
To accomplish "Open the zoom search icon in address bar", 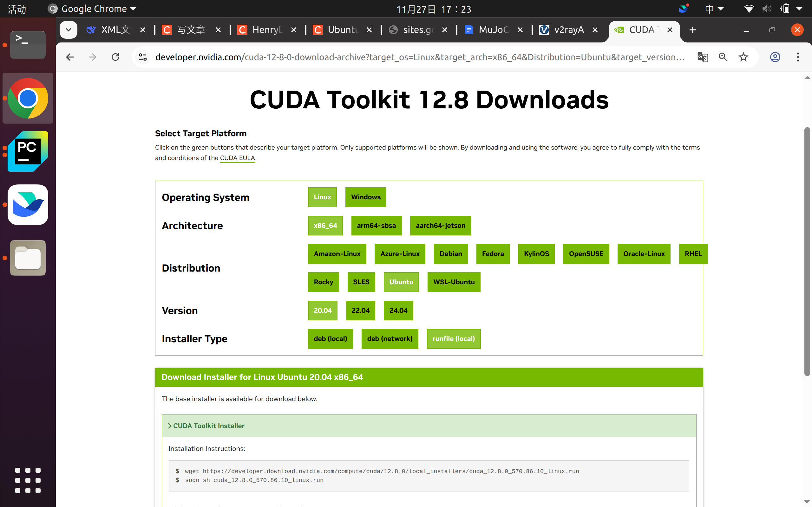I will (x=723, y=57).
